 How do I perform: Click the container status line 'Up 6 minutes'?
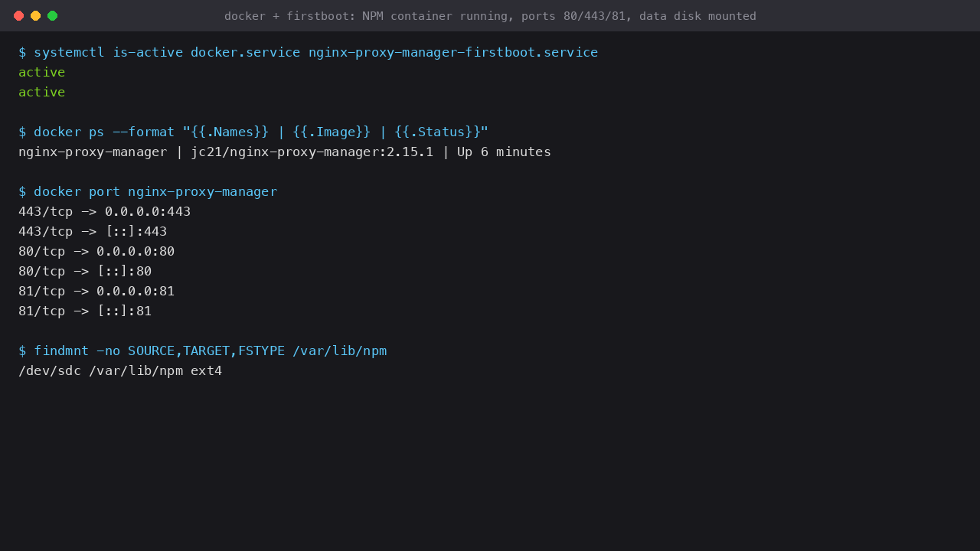point(285,152)
